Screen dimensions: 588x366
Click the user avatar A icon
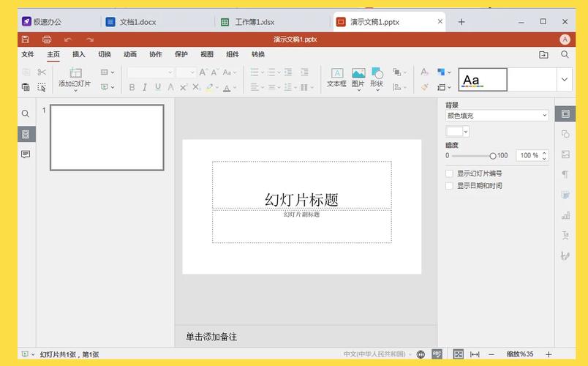click(565, 40)
